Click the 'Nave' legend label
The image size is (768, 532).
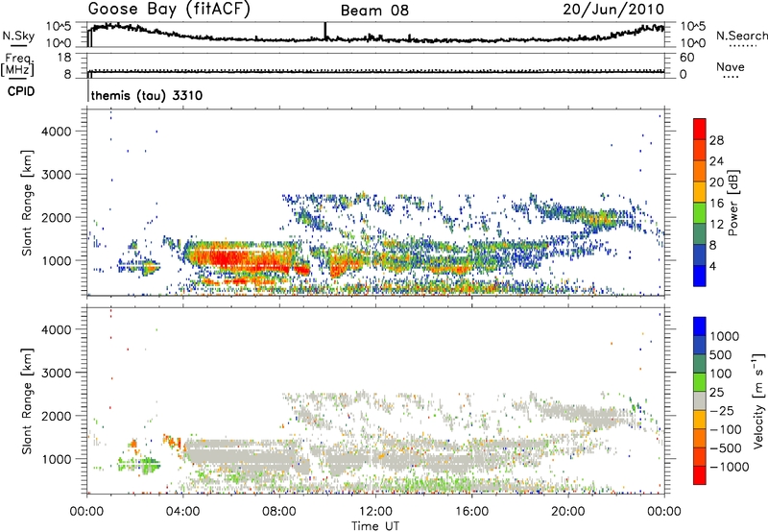731,67
